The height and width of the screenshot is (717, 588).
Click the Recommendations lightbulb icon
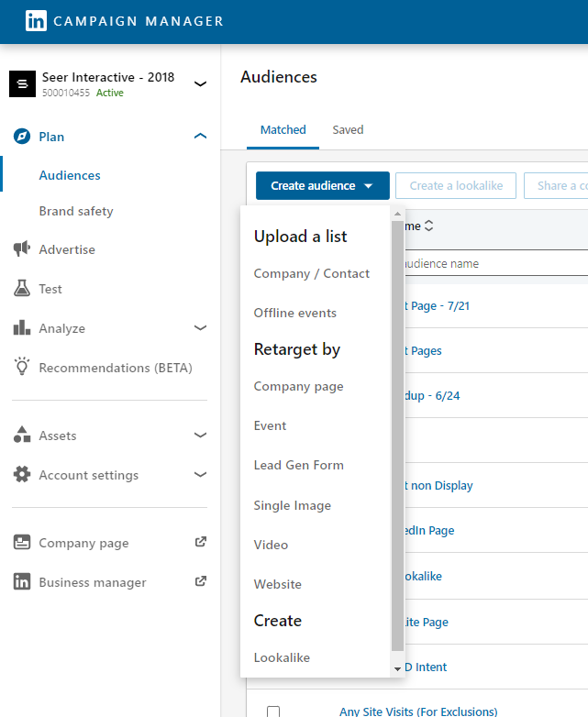click(x=22, y=367)
